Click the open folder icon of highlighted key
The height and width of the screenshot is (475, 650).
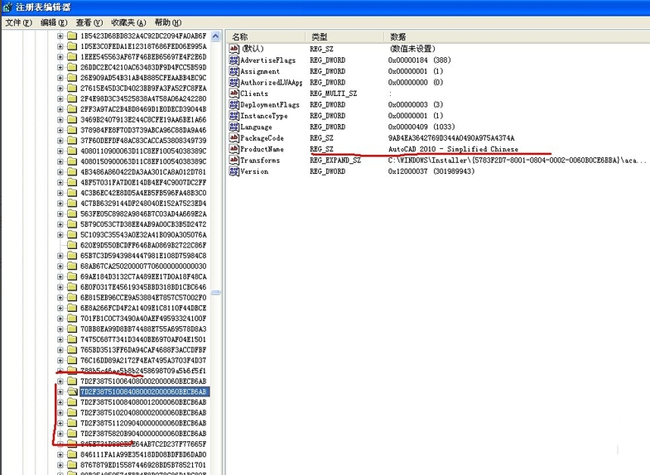(72, 392)
